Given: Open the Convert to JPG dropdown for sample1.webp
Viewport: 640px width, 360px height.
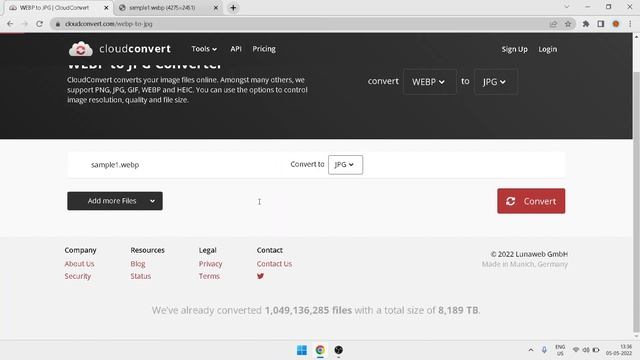Looking at the screenshot, I should (345, 164).
